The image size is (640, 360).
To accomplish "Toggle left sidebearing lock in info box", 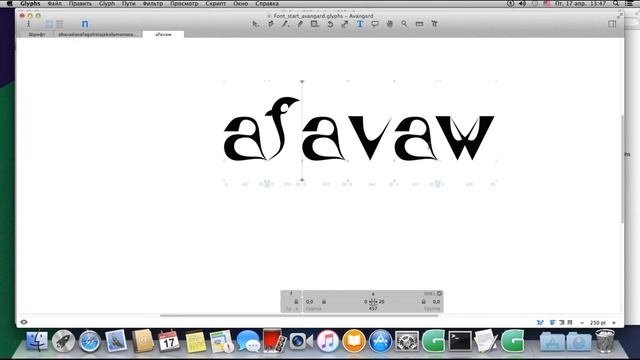I will tap(324, 302).
